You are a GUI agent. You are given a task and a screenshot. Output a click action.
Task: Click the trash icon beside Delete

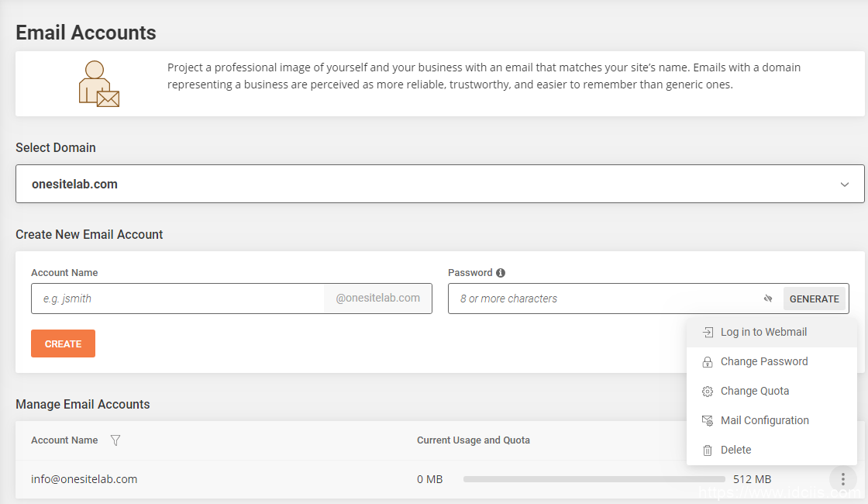(x=707, y=450)
